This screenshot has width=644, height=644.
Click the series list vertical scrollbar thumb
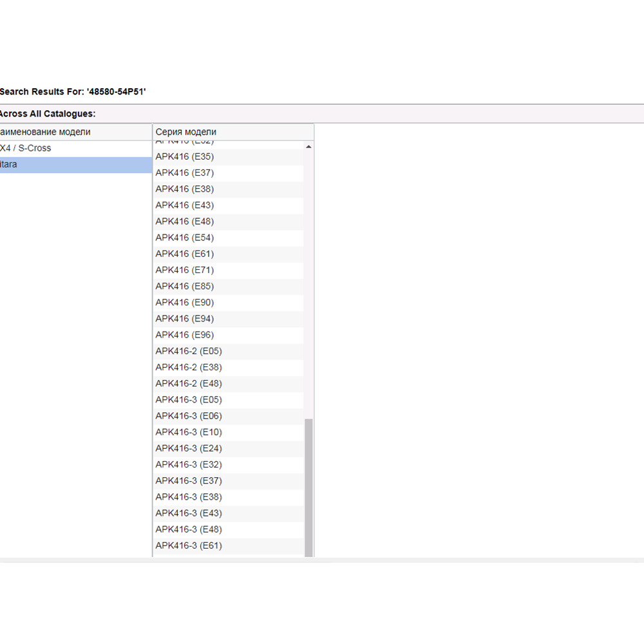308,486
